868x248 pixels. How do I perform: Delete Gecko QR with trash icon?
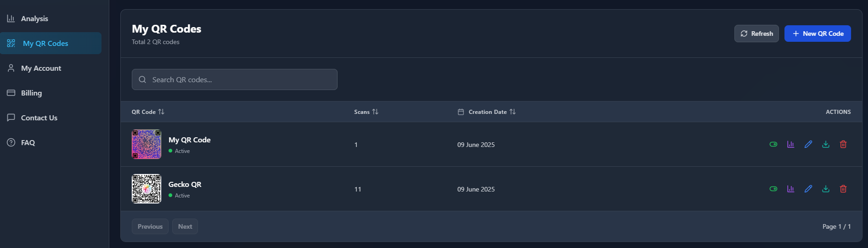[843, 189]
